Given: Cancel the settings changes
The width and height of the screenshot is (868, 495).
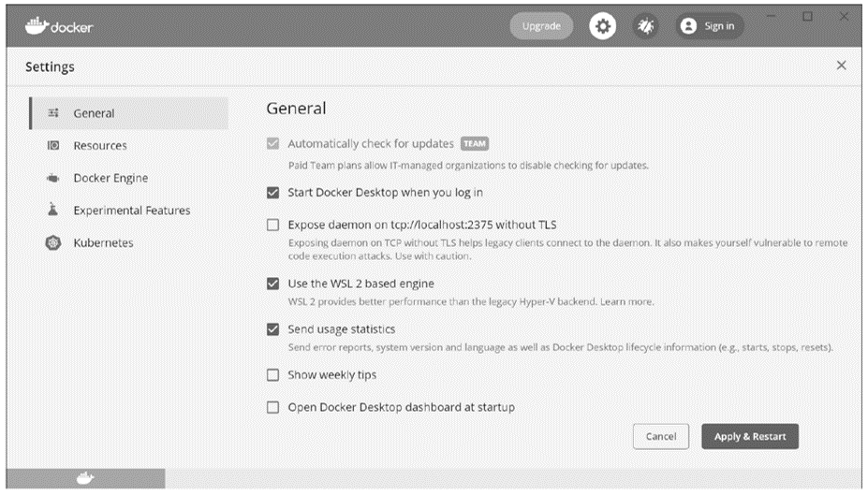Looking at the screenshot, I should click(x=661, y=436).
